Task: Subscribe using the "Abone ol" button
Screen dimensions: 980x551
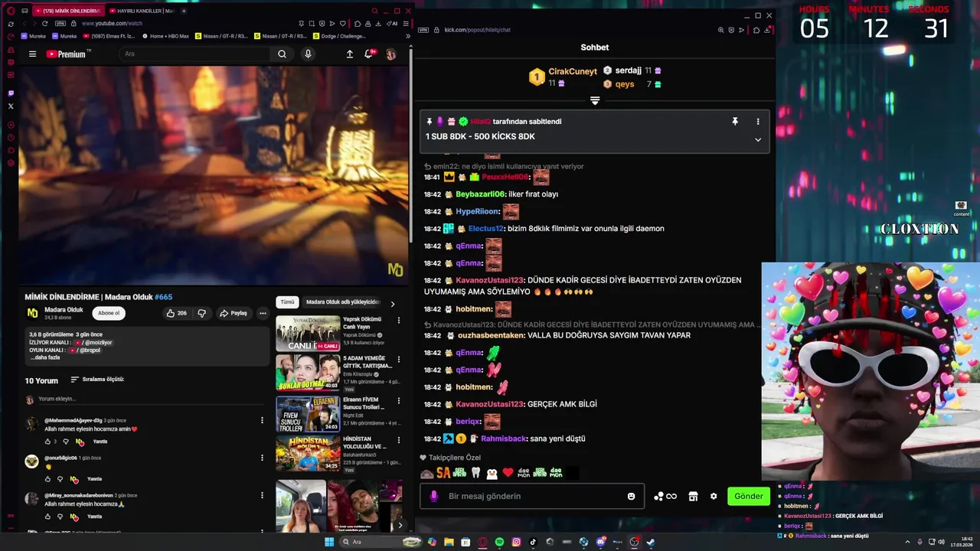Action: (109, 313)
